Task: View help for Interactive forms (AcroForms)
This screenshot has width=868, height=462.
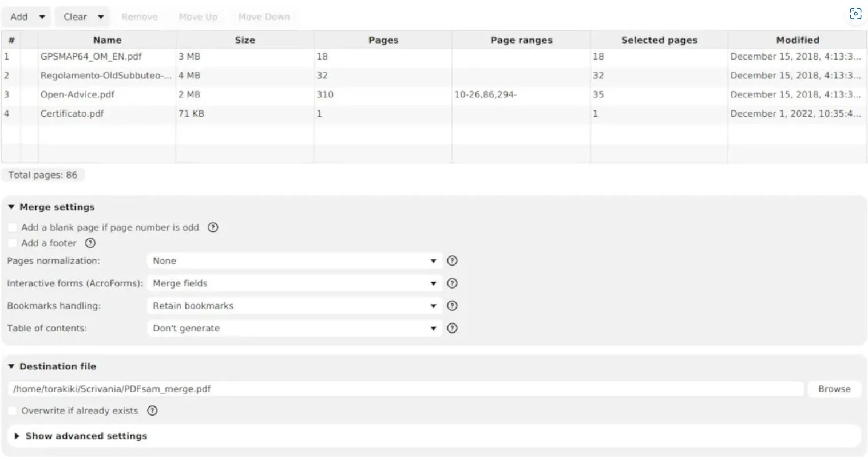Action: pos(452,283)
